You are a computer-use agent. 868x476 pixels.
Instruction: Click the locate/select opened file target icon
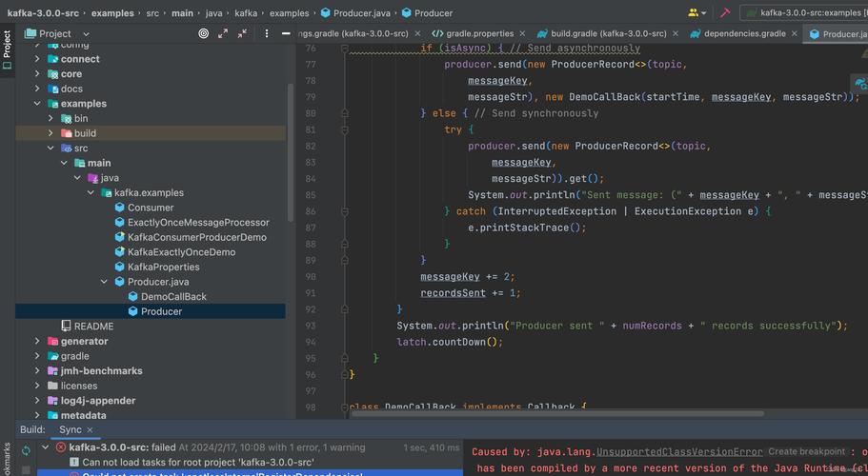[x=203, y=33]
